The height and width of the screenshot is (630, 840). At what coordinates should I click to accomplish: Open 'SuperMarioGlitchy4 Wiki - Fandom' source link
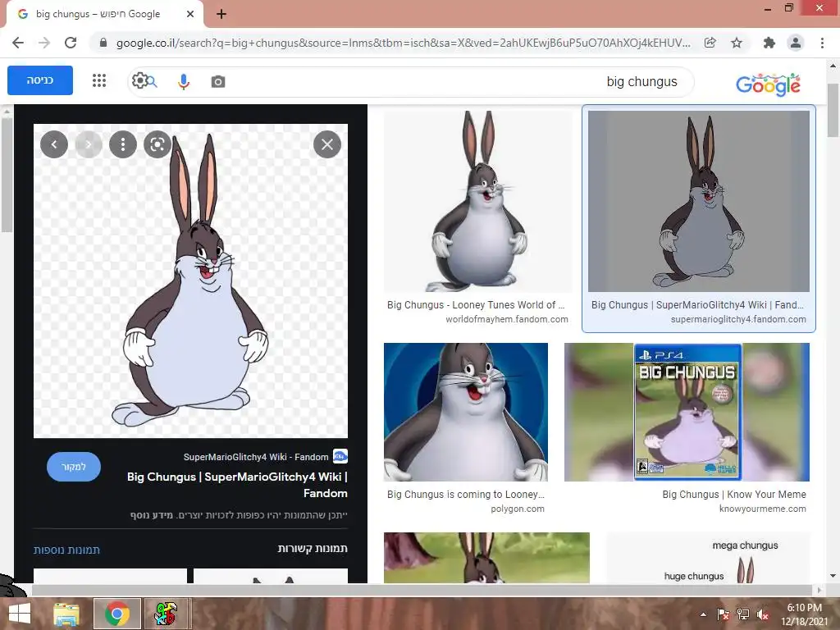[256, 457]
